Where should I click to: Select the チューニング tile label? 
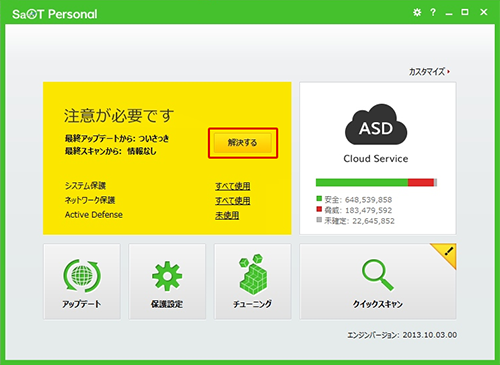coord(252,304)
